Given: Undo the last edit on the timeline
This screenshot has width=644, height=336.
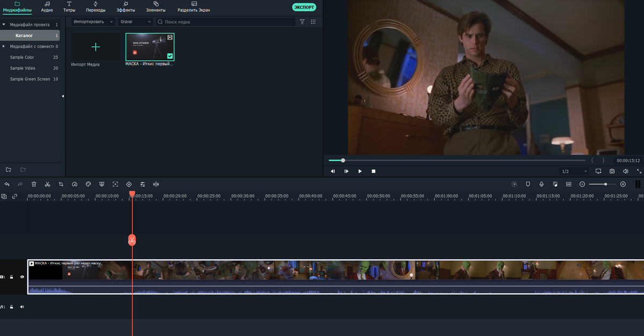Looking at the screenshot, I should (6, 184).
